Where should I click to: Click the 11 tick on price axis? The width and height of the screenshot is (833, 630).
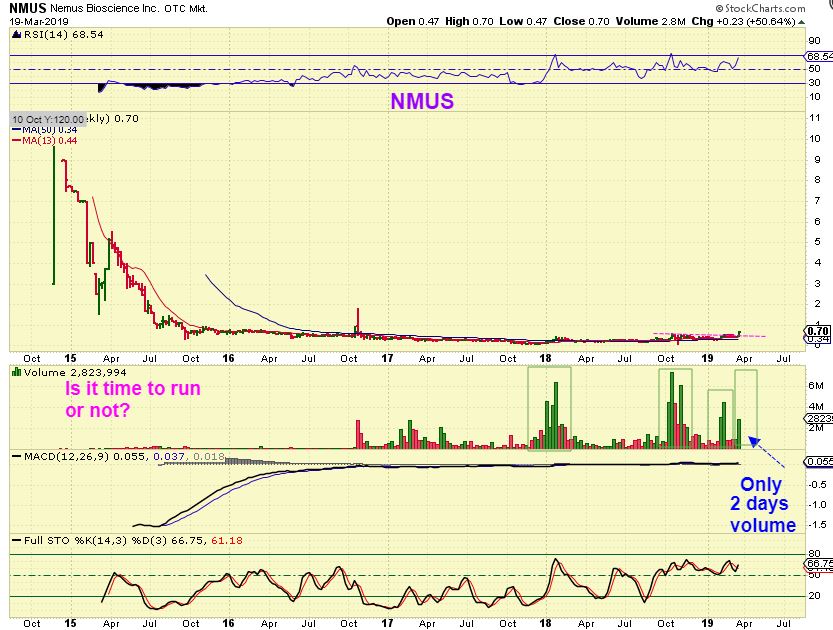[x=814, y=118]
